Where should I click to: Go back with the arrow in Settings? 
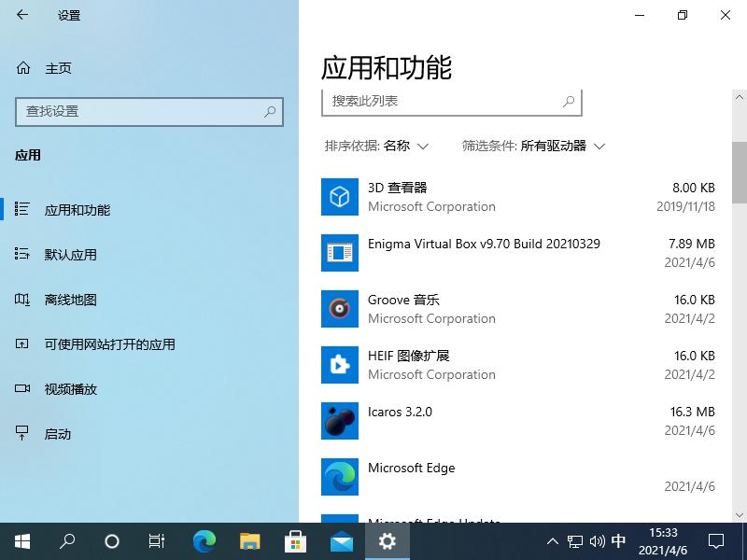coord(21,15)
